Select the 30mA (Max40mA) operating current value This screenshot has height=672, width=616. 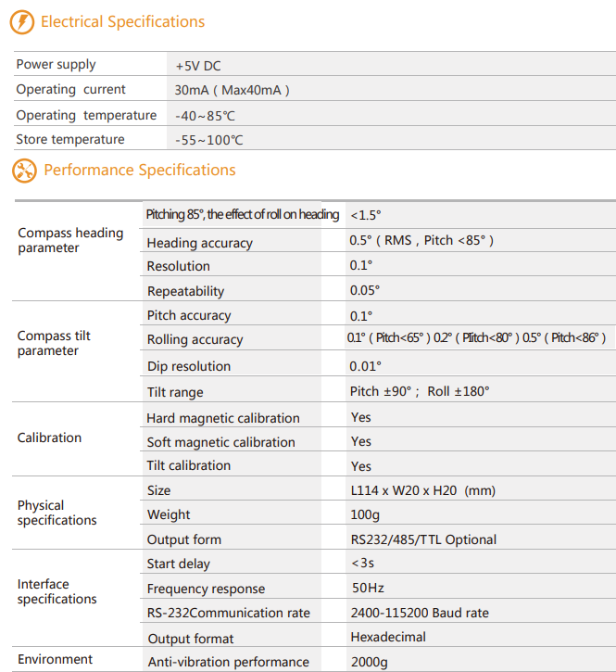click(233, 91)
